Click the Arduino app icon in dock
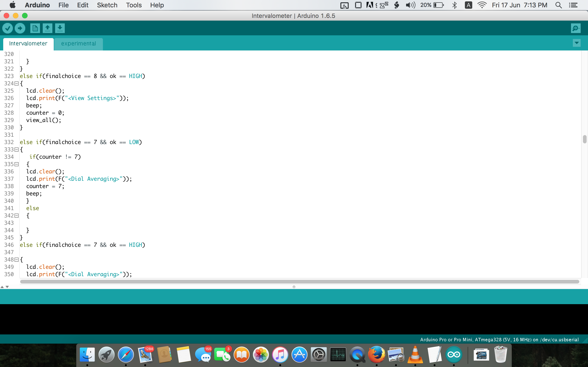 pos(454,355)
